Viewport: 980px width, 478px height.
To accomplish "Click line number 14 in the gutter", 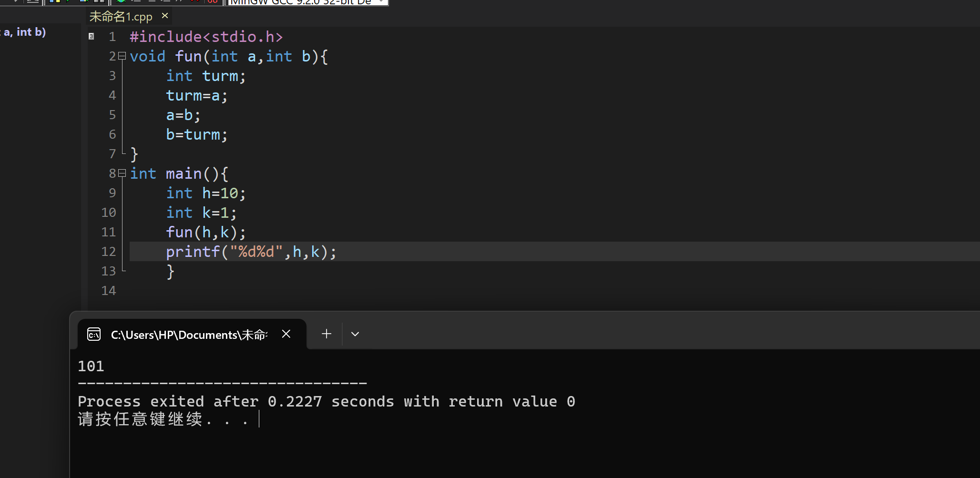I will point(109,291).
